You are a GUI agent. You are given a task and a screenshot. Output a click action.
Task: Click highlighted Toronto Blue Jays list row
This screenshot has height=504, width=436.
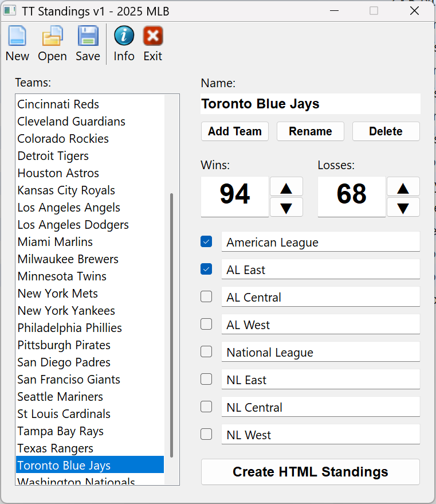click(90, 465)
